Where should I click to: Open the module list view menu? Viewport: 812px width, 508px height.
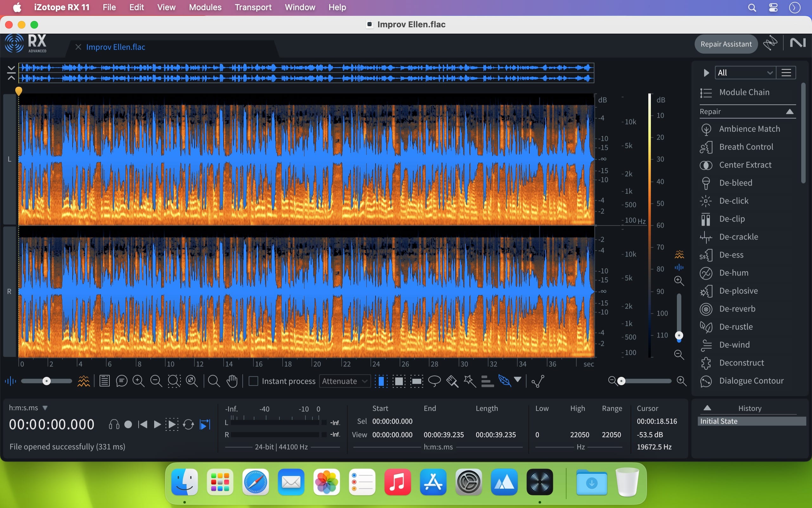tap(786, 73)
